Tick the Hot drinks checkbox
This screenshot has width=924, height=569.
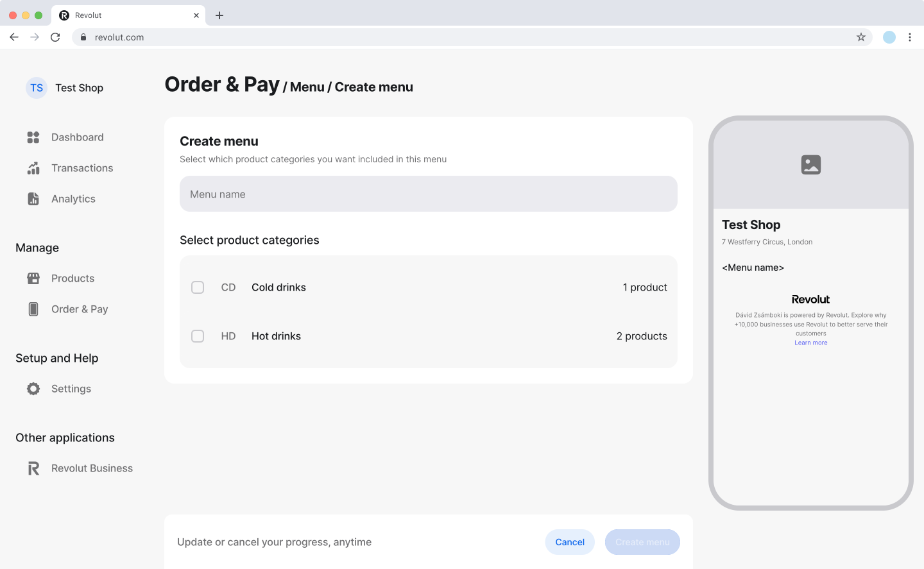(x=198, y=336)
